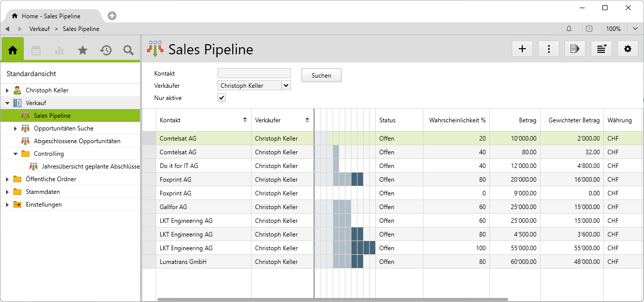Expand the Öffentliche Ordner tree node
Image resolution: width=644 pixels, height=302 pixels.
point(7,179)
